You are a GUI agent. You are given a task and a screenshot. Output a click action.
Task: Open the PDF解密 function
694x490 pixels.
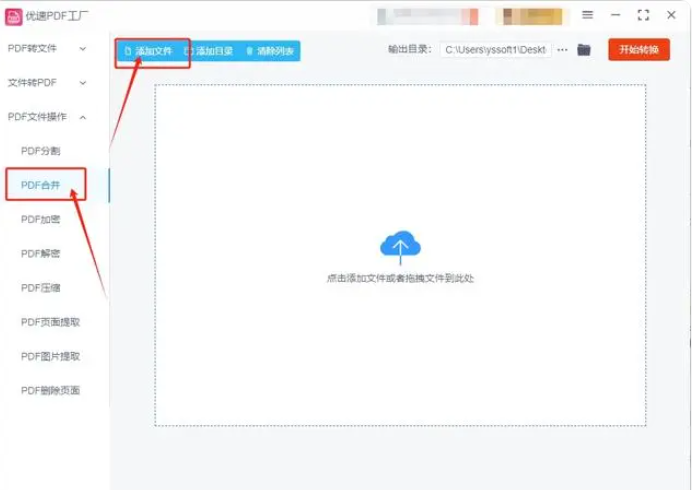(41, 254)
